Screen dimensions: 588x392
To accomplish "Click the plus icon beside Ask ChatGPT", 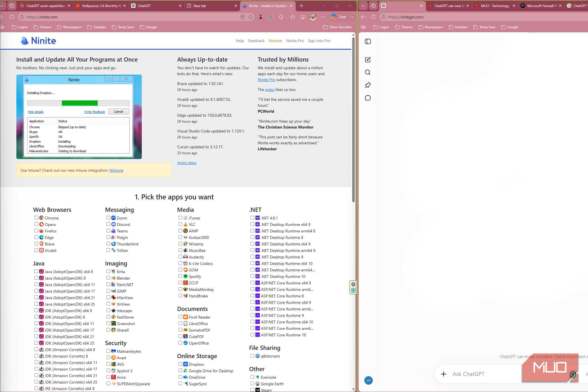I will (x=443, y=374).
